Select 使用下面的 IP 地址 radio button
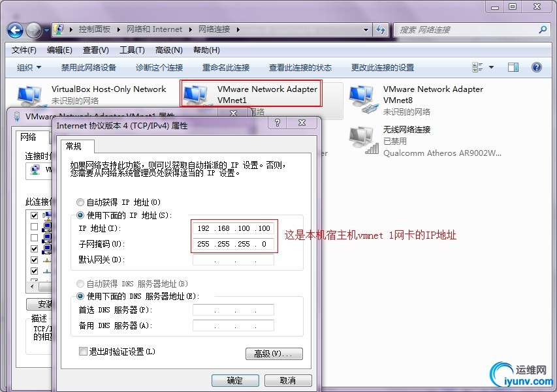 pyautogui.click(x=80, y=215)
